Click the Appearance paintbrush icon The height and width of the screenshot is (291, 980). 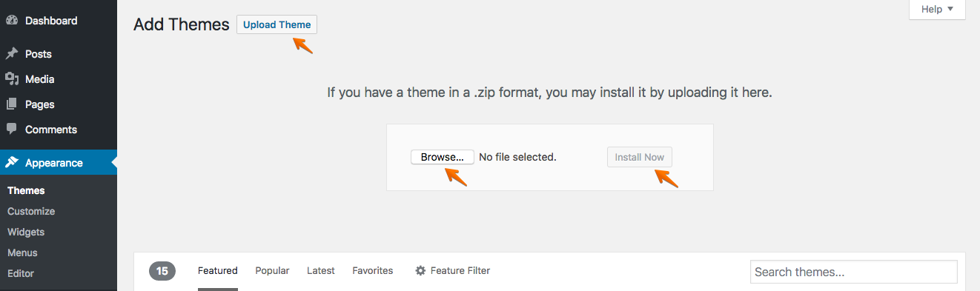point(11,163)
